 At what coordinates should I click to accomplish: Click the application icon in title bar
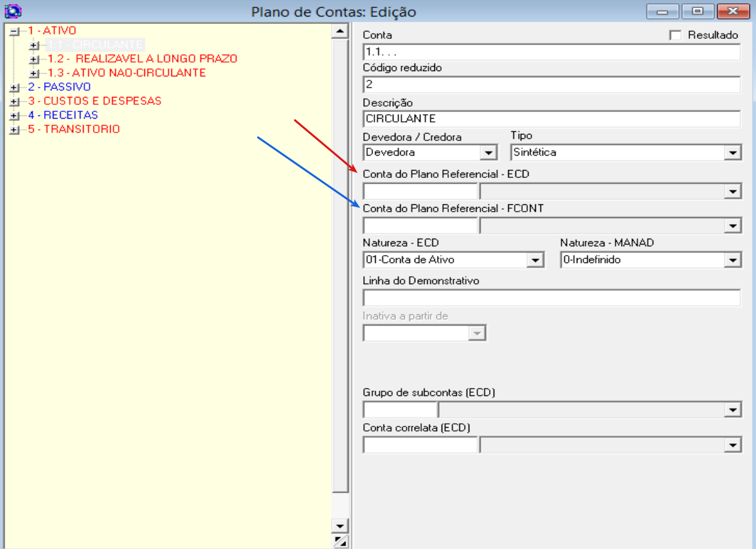[13, 11]
